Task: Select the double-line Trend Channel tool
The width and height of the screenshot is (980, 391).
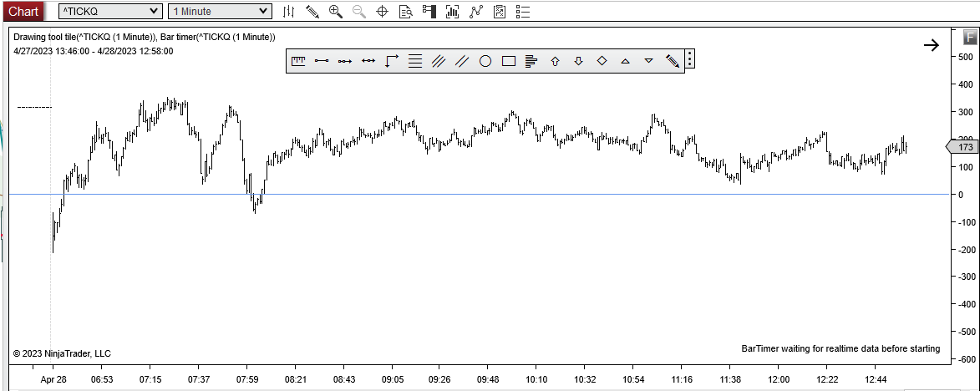Action: 462,61
